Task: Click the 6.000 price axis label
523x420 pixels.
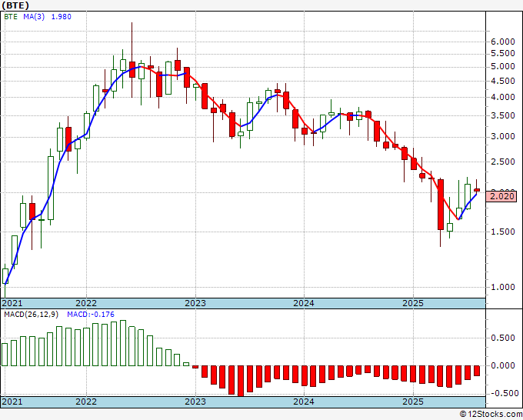Action: click(503, 42)
